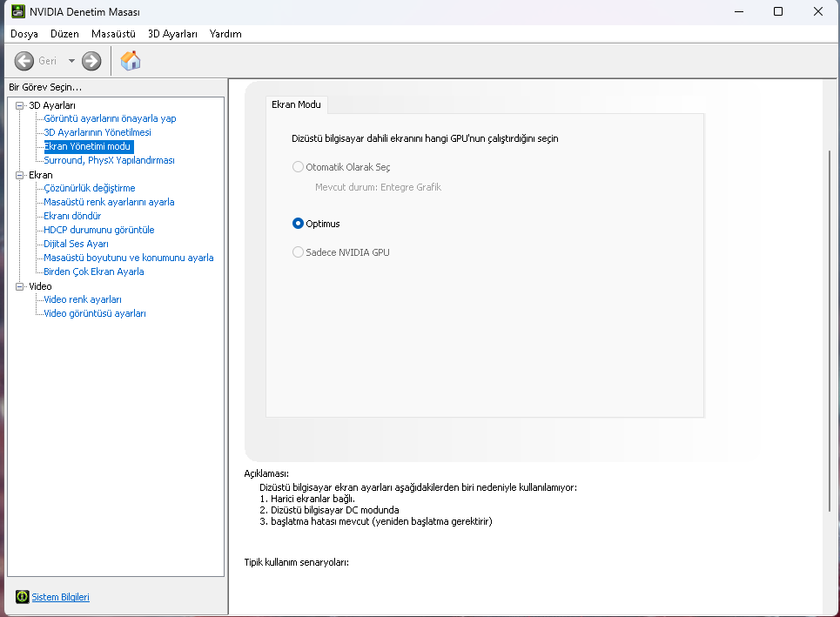Screen dimensions: 840x617
Task: Open the 3D Ayarları menu
Action: pos(172,34)
